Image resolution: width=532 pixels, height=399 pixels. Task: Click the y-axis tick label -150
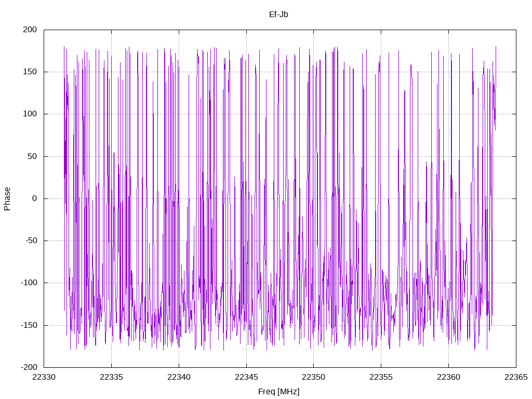coord(29,325)
